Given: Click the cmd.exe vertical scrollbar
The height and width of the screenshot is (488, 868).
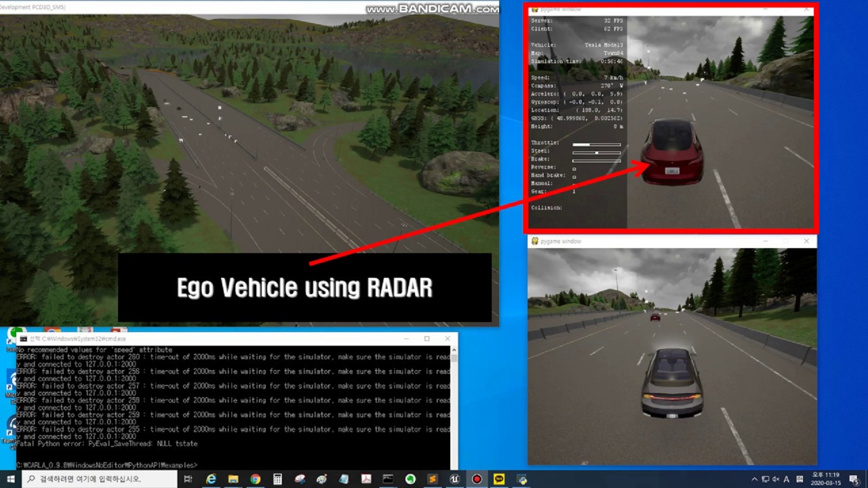Looking at the screenshot, I should pos(454,407).
